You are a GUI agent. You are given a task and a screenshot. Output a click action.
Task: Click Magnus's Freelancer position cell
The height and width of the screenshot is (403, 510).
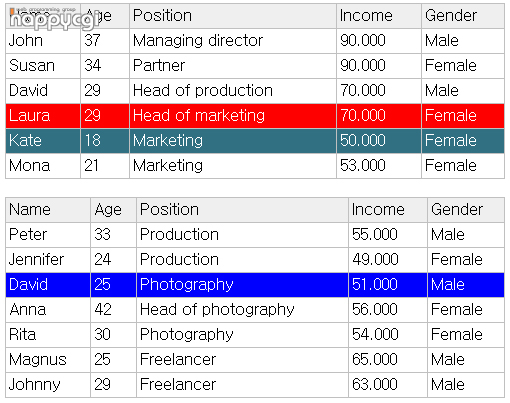(242, 360)
